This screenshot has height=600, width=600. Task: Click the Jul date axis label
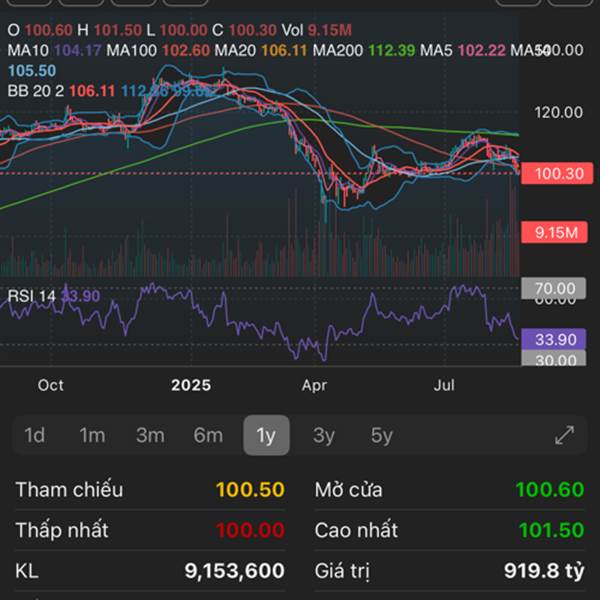tap(444, 385)
